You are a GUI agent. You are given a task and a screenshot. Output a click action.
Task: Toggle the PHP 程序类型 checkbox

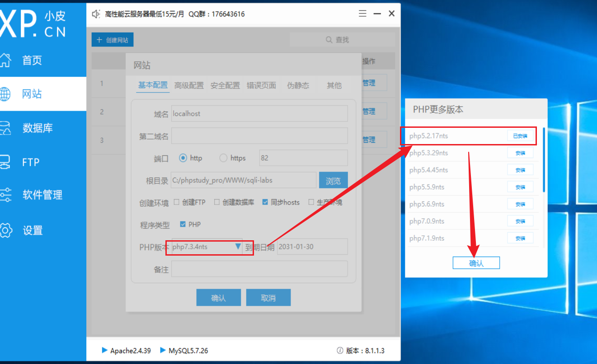click(183, 224)
